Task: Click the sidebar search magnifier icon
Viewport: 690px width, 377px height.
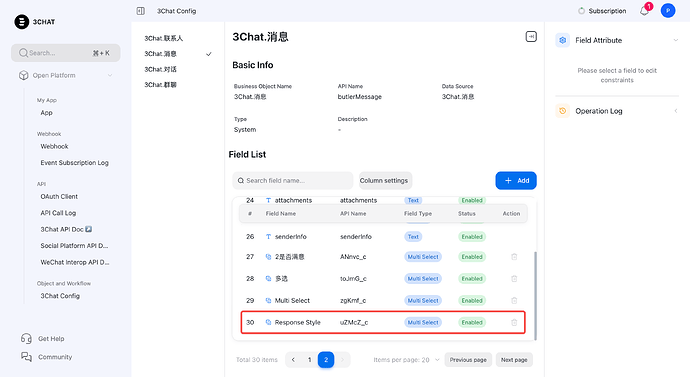Action: (x=23, y=53)
